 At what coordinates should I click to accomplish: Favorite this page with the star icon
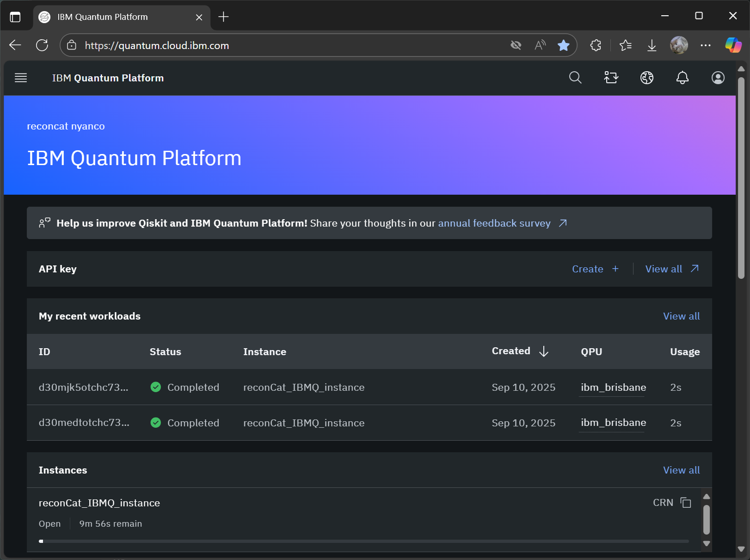pos(563,45)
